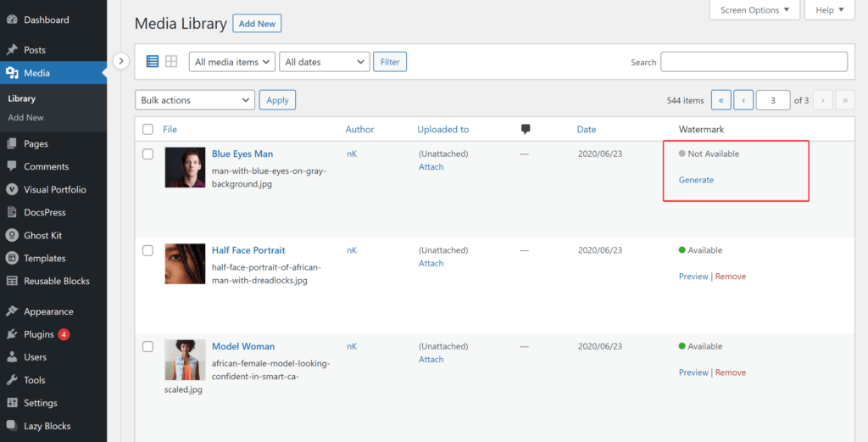Click the Add New button beside title
Screen dimensions: 868x442
[257, 24]
